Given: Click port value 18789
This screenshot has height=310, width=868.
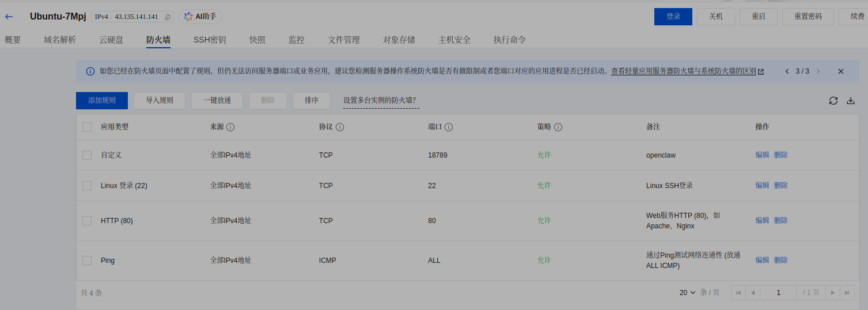Looking at the screenshot, I should pos(438,155).
